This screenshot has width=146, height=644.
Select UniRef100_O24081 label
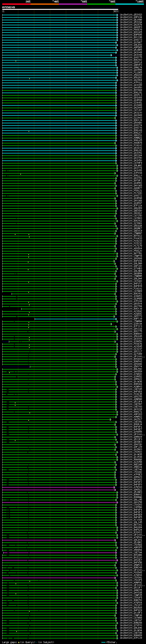pyautogui.click(x=131, y=103)
